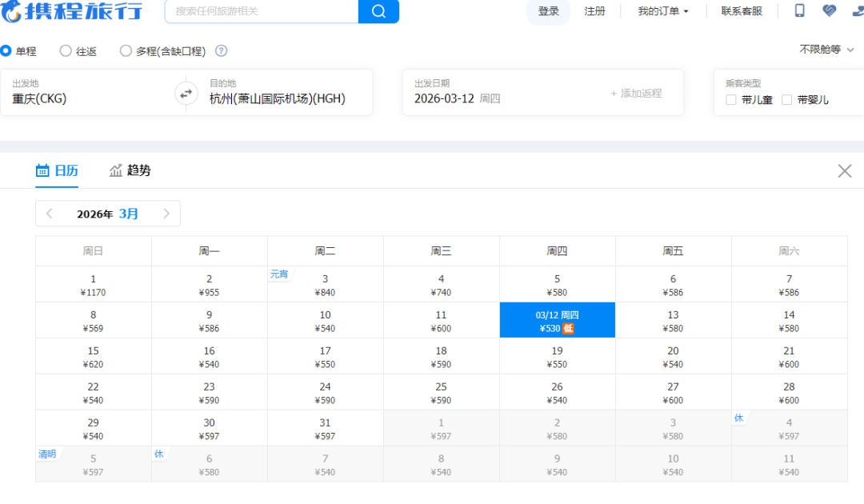
Task: Select March 2 priced ¥955
Action: pos(210,285)
